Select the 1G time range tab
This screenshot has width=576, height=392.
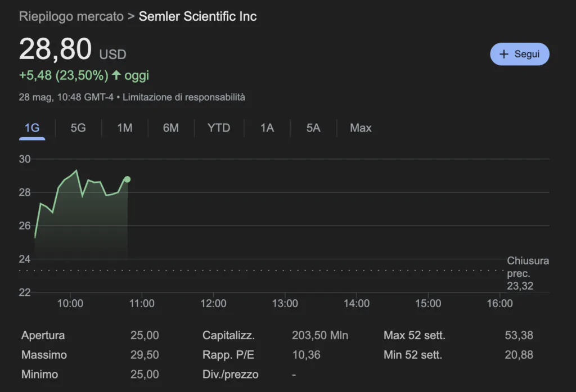point(32,128)
